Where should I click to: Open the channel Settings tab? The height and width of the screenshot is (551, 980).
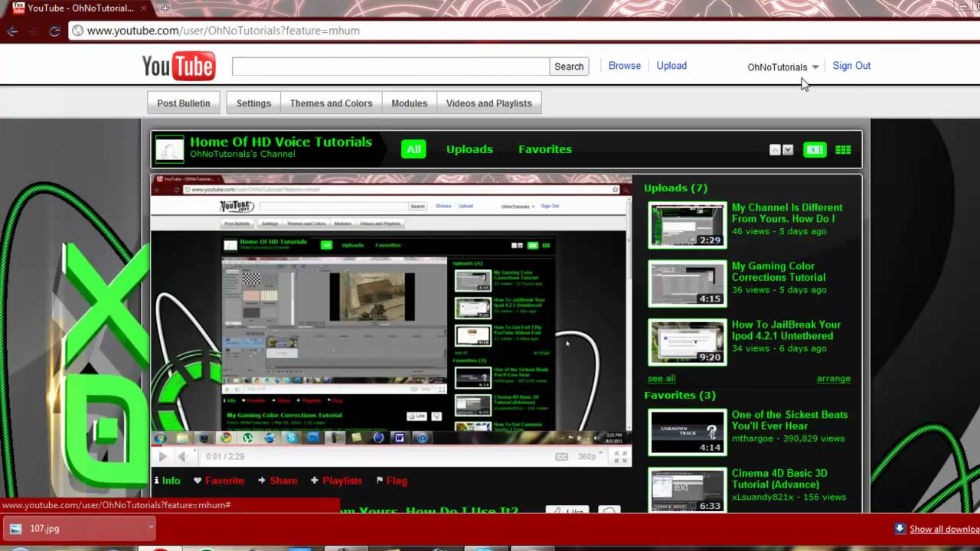tap(253, 103)
